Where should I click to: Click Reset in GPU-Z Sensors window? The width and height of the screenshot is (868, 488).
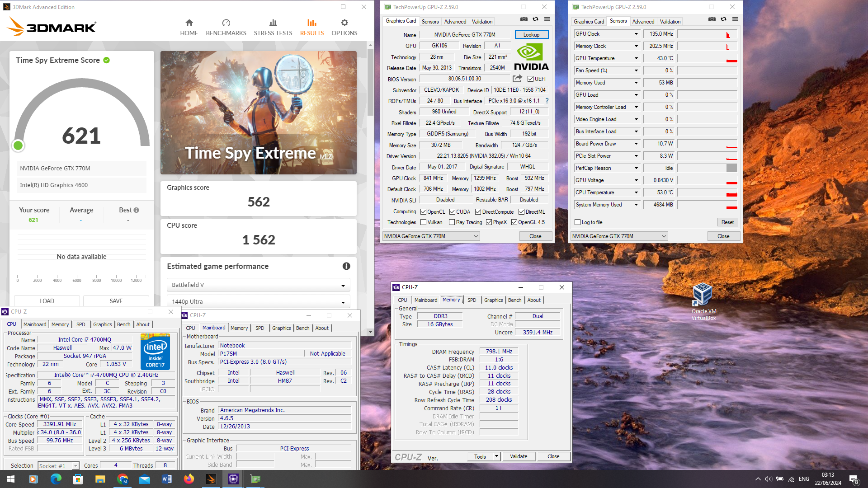[x=727, y=222]
